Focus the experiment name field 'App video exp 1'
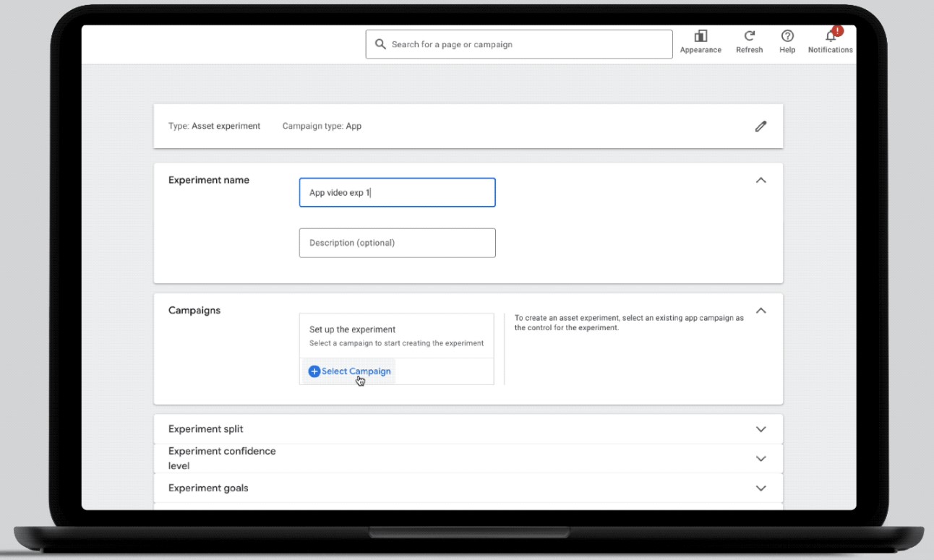The image size is (934, 560). pyautogui.click(x=397, y=193)
